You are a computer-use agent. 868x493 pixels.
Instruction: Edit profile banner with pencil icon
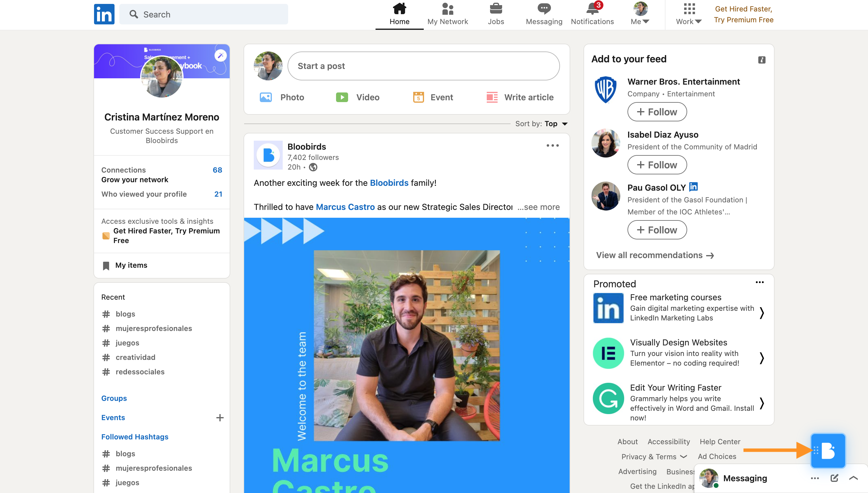pyautogui.click(x=221, y=55)
